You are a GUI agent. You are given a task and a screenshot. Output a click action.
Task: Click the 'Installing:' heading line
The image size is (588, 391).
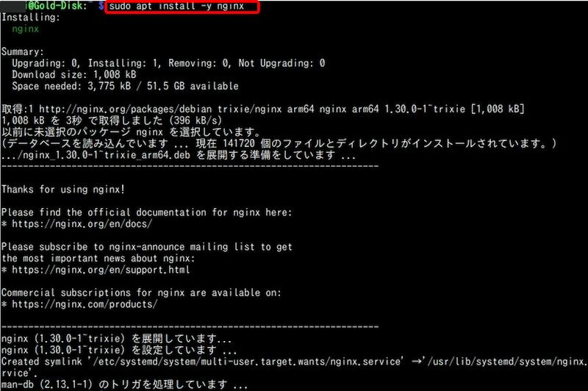(x=30, y=18)
